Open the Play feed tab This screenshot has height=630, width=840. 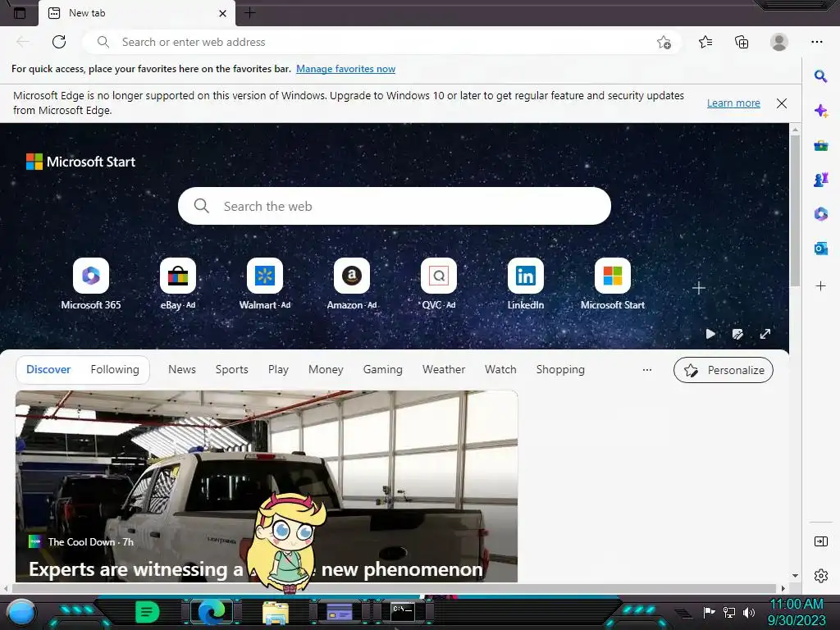(x=278, y=370)
